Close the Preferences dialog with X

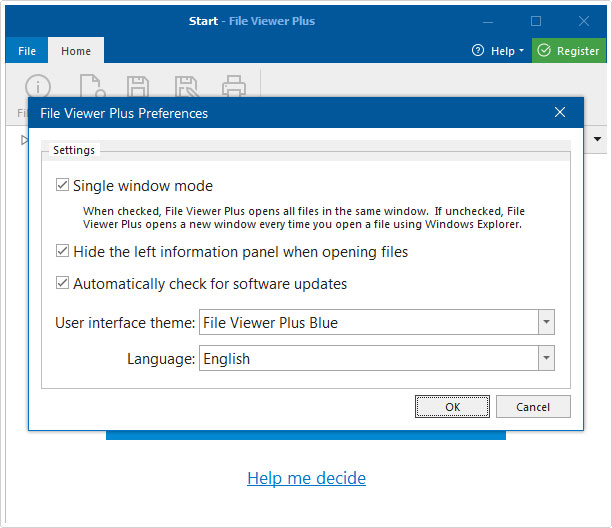[x=560, y=112]
